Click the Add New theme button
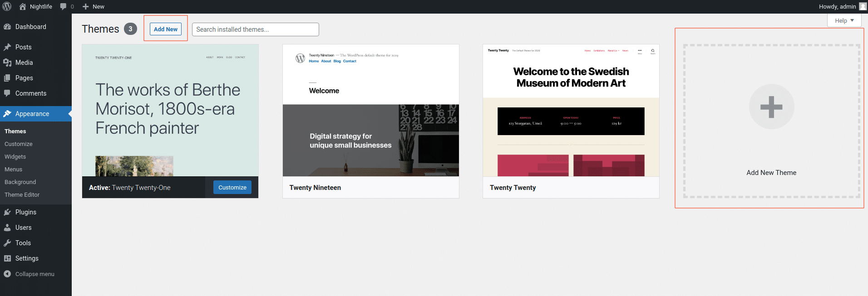This screenshot has height=296, width=868. click(x=166, y=29)
